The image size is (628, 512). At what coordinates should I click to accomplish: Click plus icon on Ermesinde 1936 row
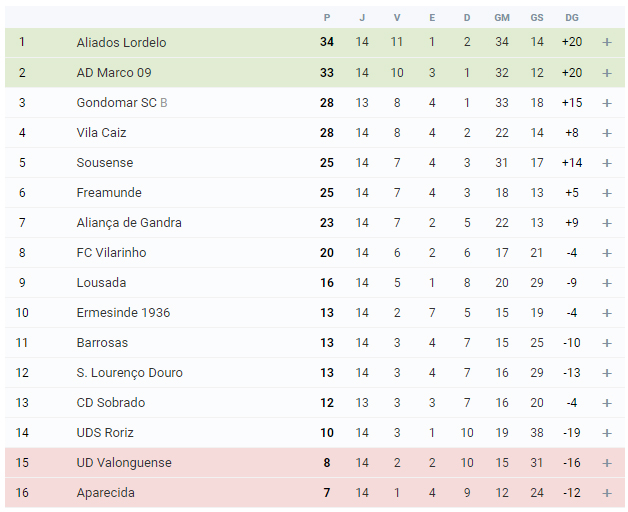coord(607,313)
